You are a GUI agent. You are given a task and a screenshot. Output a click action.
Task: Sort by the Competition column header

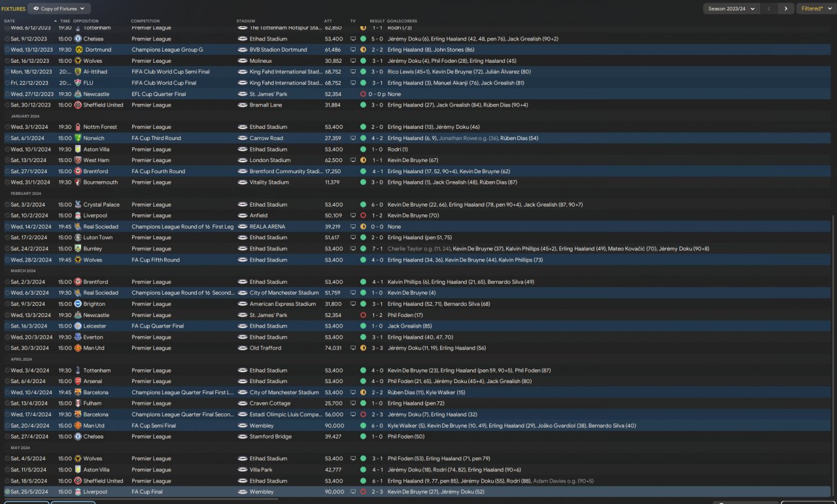click(145, 21)
